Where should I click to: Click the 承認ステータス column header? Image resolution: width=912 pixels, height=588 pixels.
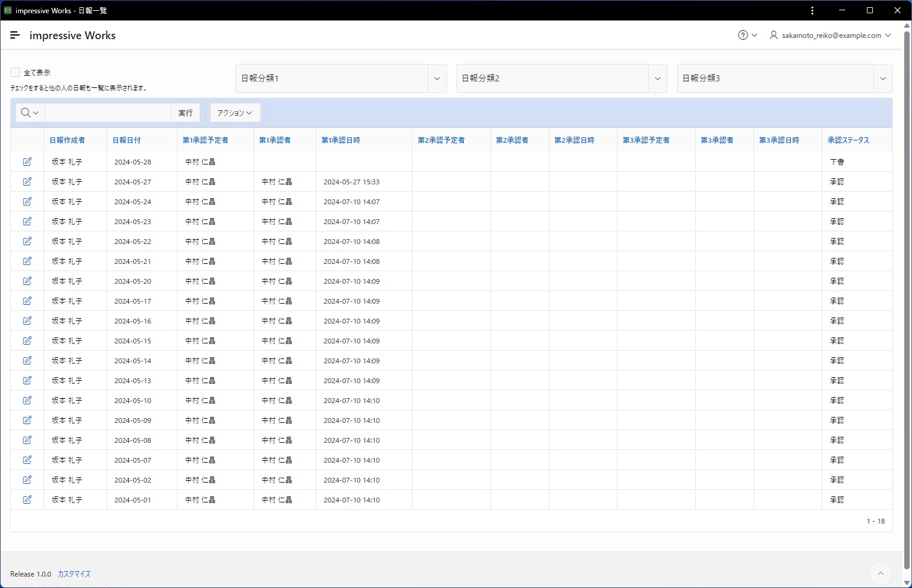848,140
